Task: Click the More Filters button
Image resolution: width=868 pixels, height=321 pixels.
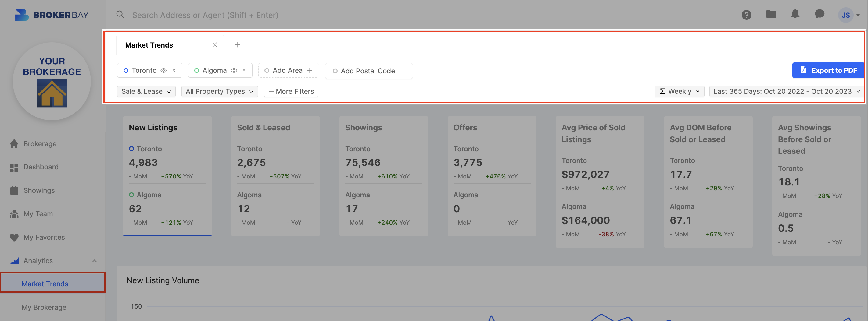Action: pos(291,92)
